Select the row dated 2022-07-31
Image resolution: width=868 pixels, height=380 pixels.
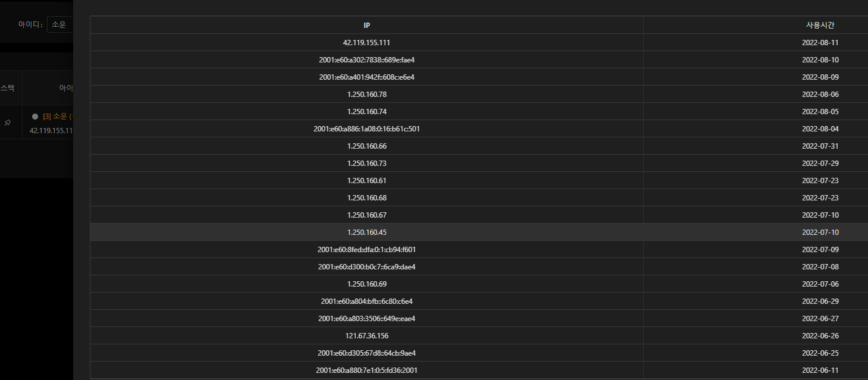pyautogui.click(x=479, y=146)
